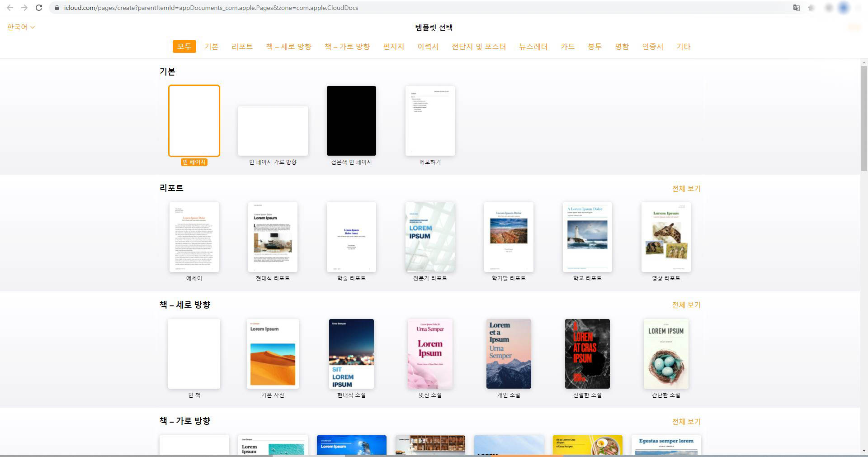The image size is (868, 457).
Task: Select the 빈 책 template
Action: tap(194, 354)
